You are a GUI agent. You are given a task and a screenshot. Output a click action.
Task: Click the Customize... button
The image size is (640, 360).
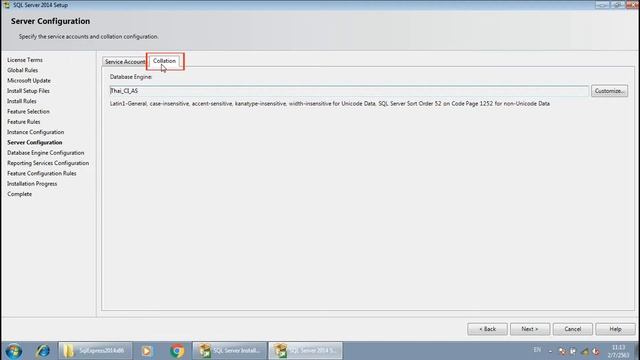coord(609,91)
